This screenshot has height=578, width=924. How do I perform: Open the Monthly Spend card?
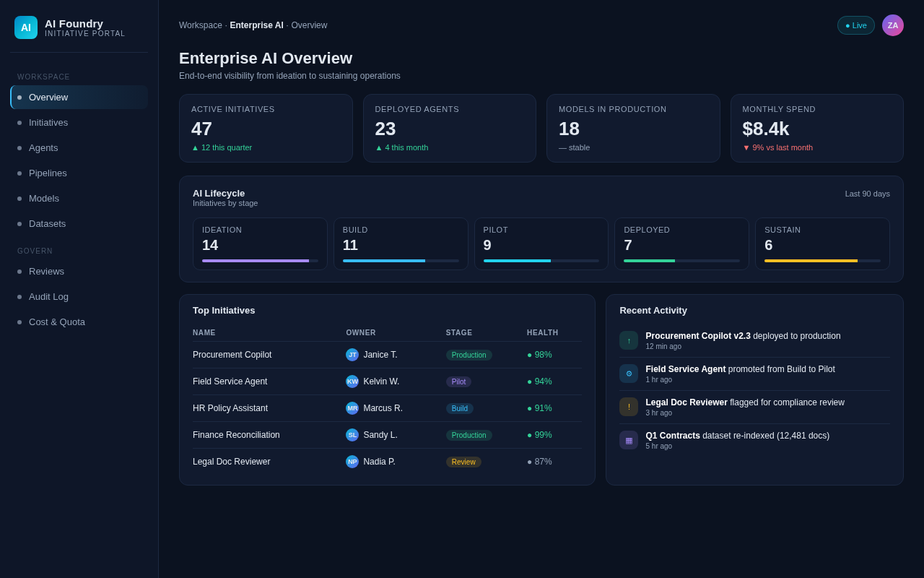click(817, 128)
